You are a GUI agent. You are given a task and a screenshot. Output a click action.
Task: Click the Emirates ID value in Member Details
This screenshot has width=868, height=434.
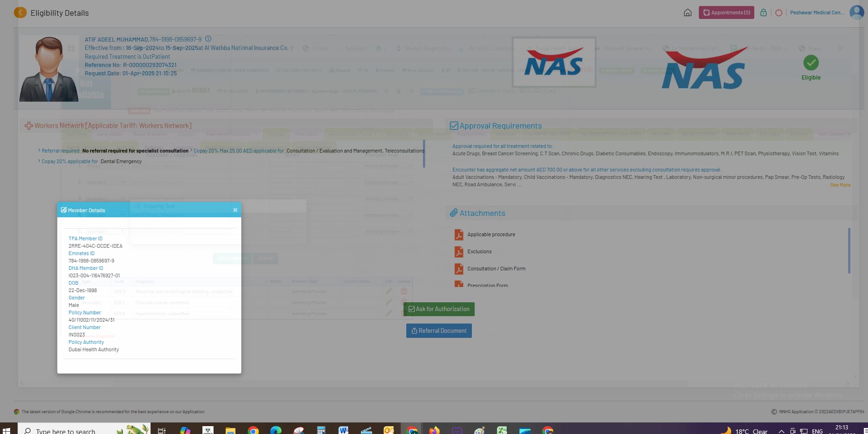point(92,261)
